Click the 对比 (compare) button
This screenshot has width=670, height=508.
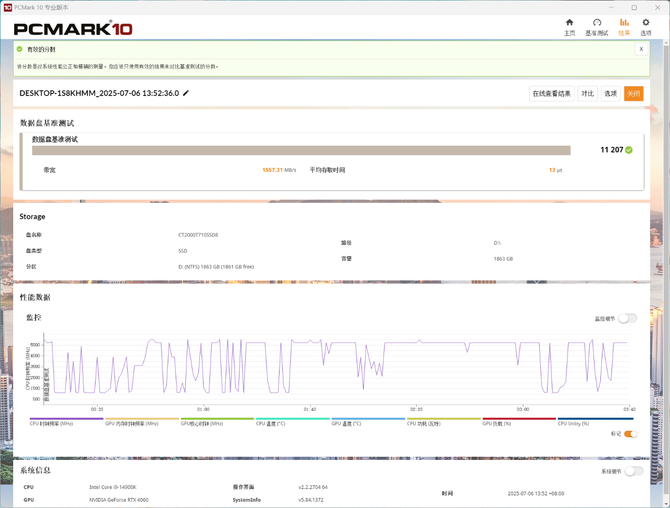tap(587, 94)
